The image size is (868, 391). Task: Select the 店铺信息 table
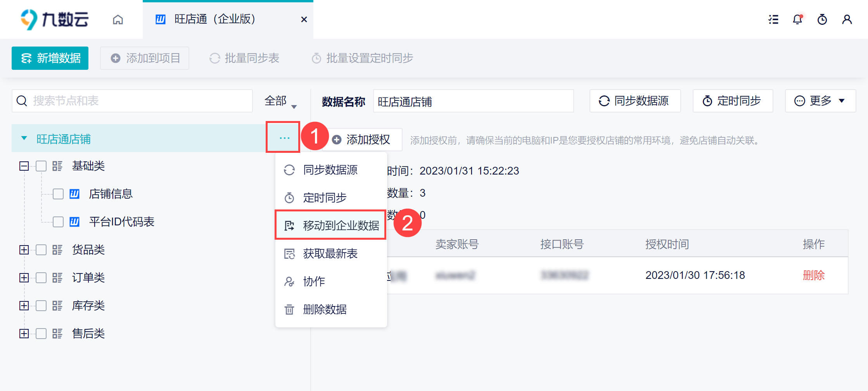pyautogui.click(x=111, y=194)
